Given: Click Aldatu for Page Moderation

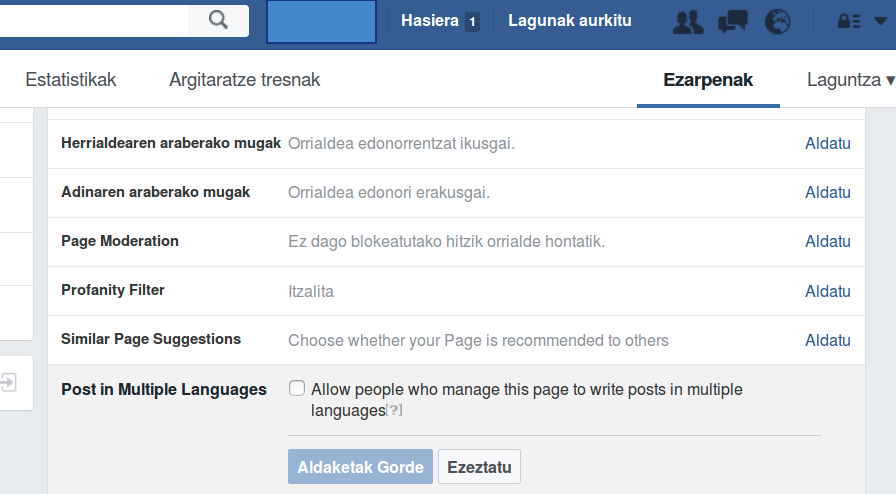Looking at the screenshot, I should [827, 242].
